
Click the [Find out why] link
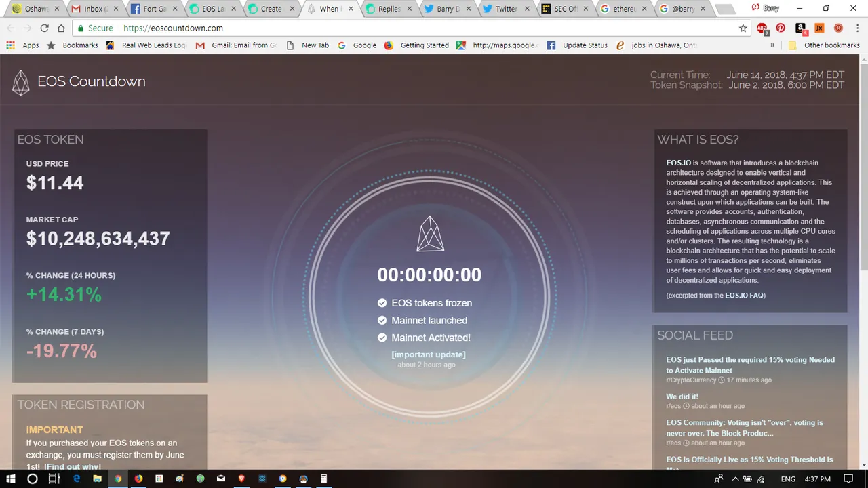pyautogui.click(x=72, y=467)
